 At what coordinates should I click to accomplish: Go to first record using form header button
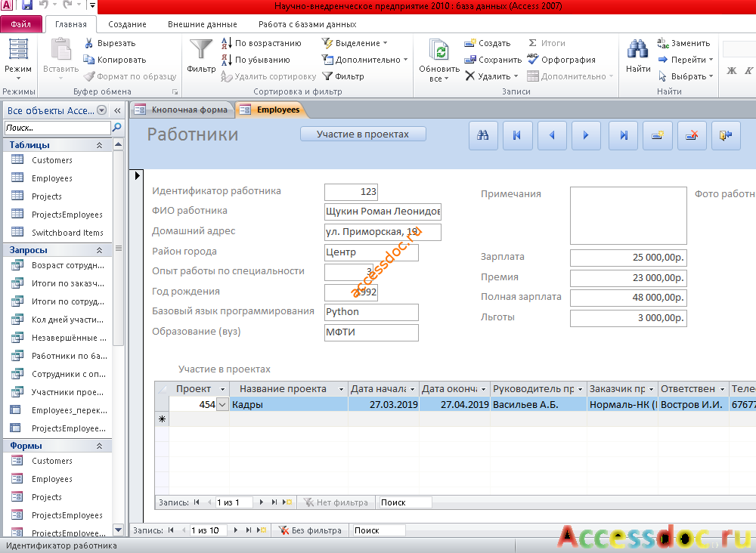click(517, 135)
